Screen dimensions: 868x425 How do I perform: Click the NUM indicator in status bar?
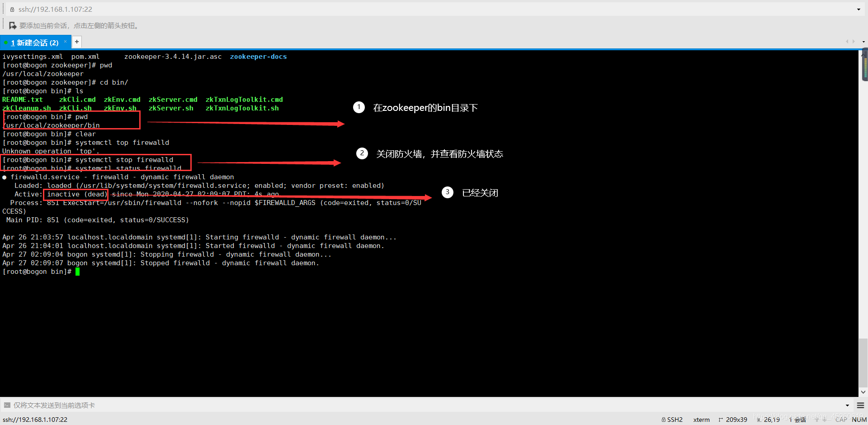point(859,420)
